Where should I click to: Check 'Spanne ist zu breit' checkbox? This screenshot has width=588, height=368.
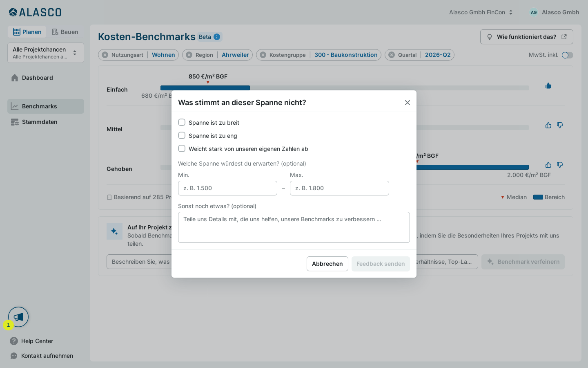point(182,122)
